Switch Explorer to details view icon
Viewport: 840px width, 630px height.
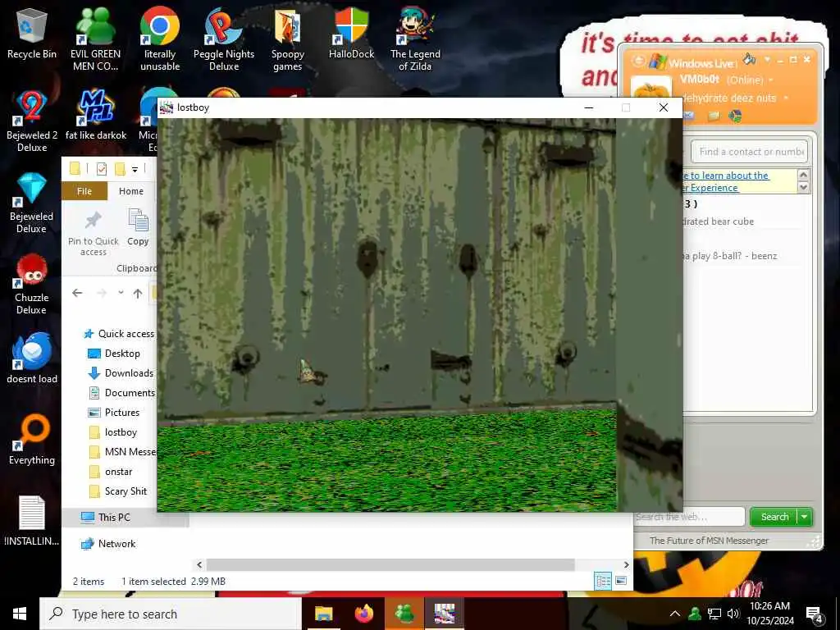click(x=603, y=581)
